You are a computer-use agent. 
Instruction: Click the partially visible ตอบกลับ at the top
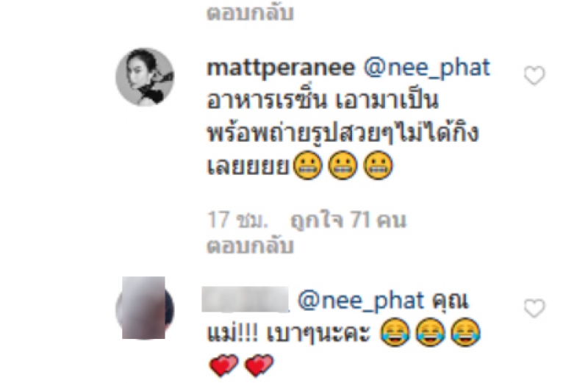tap(250, 12)
